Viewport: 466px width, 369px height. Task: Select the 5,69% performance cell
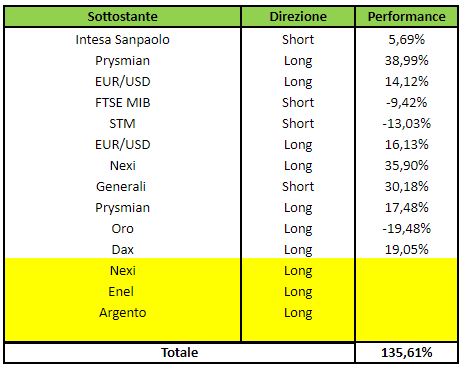click(406, 40)
